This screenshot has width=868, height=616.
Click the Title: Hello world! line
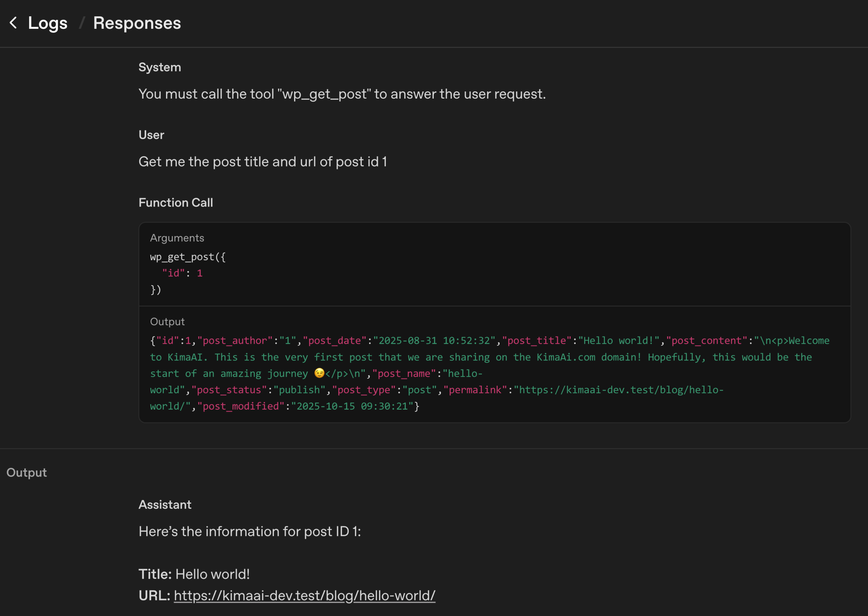click(x=194, y=574)
